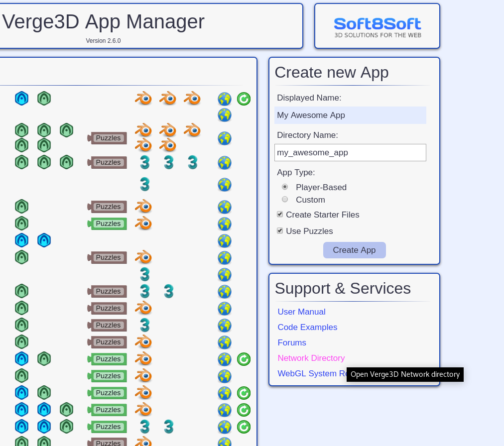Click the Create App button
The height and width of the screenshot is (446, 504).
coord(354,250)
